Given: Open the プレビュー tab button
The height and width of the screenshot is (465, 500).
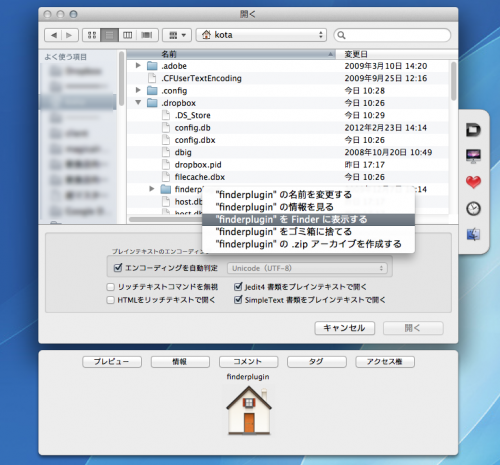Looking at the screenshot, I should click(x=112, y=362).
